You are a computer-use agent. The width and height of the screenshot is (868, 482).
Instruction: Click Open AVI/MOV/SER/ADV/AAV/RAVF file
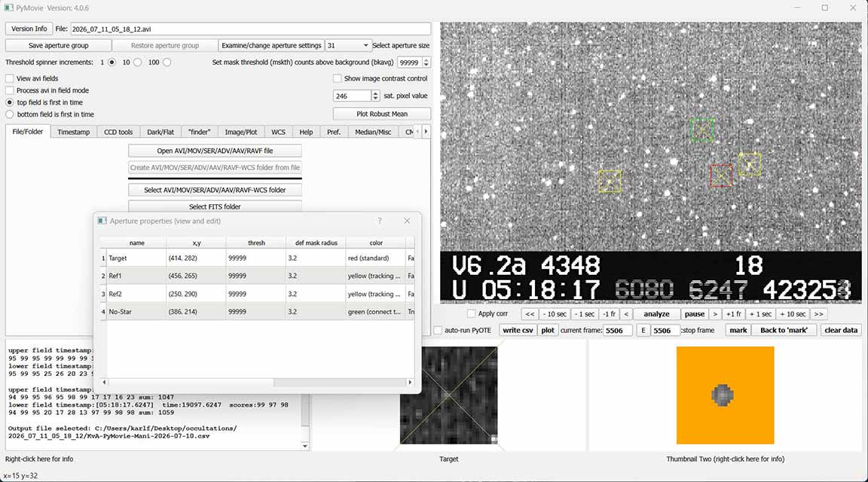pos(215,151)
